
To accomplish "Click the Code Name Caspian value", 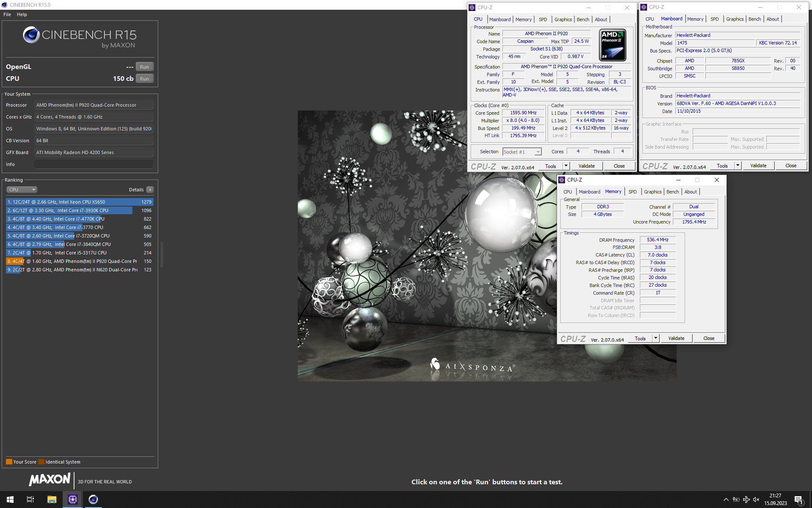I will (x=525, y=41).
